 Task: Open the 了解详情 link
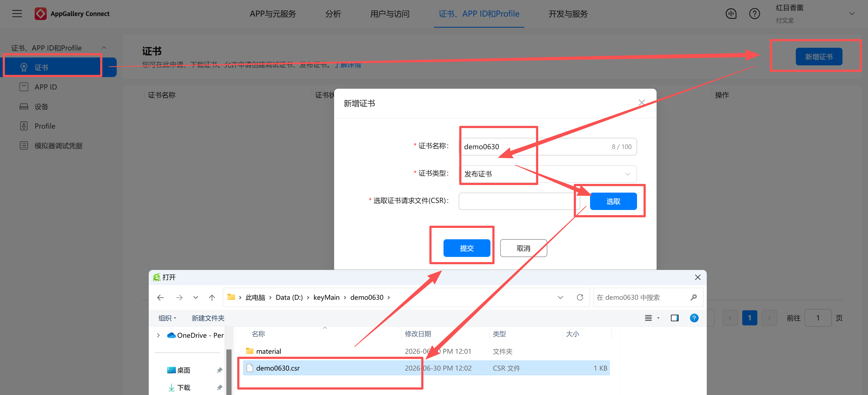tap(348, 65)
